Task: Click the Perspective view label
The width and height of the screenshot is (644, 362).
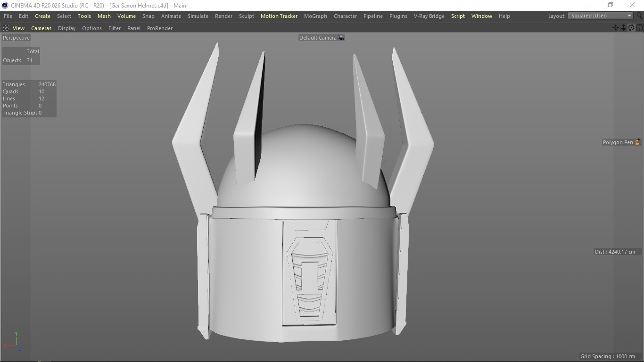Action: (x=16, y=38)
